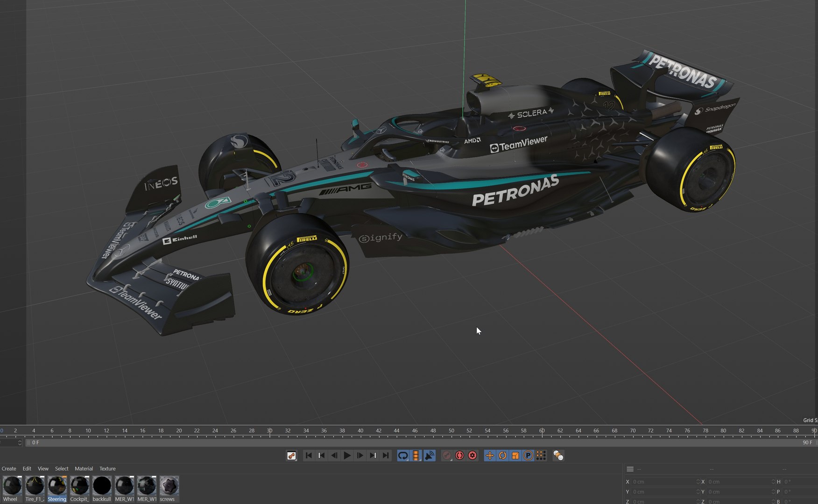818x504 pixels.
Task: Select the Tire_F1 material thumbnail
Action: (35, 485)
